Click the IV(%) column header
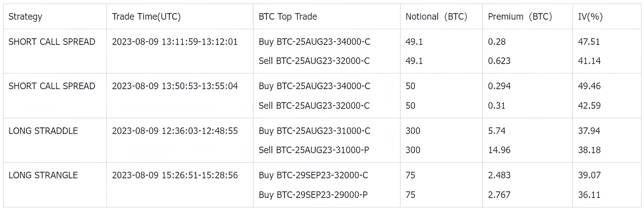Image resolution: width=644 pixels, height=210 pixels. click(x=590, y=17)
